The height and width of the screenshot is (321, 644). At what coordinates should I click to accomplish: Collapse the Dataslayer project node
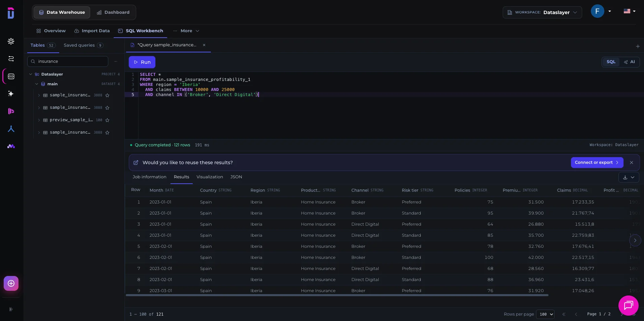(x=31, y=74)
